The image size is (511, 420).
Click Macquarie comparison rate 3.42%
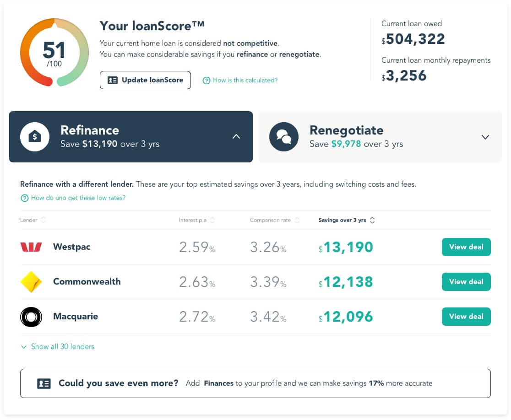268,317
